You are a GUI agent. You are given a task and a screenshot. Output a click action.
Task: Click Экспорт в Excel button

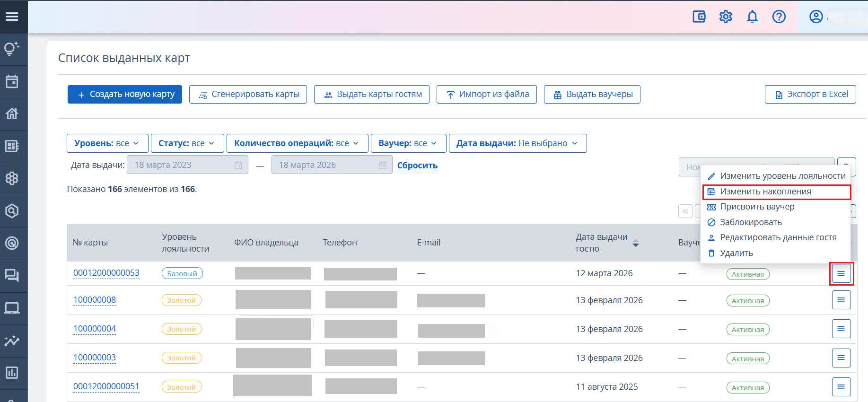[810, 94]
